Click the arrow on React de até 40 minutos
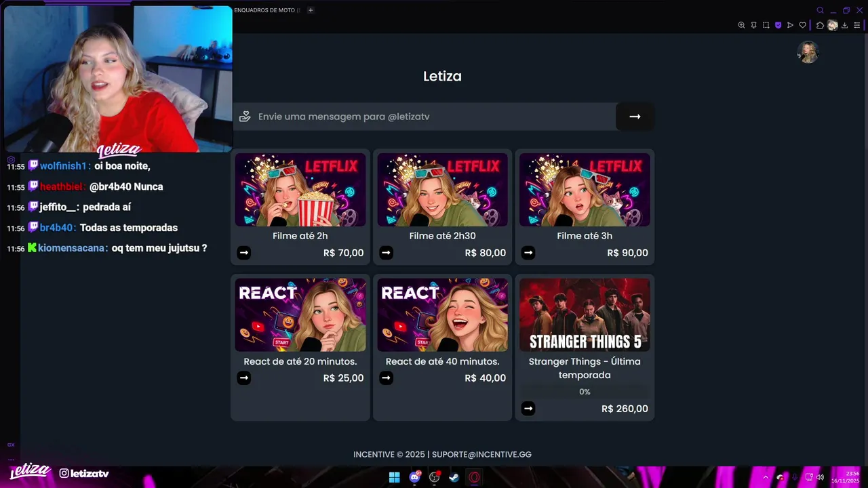 (x=386, y=378)
